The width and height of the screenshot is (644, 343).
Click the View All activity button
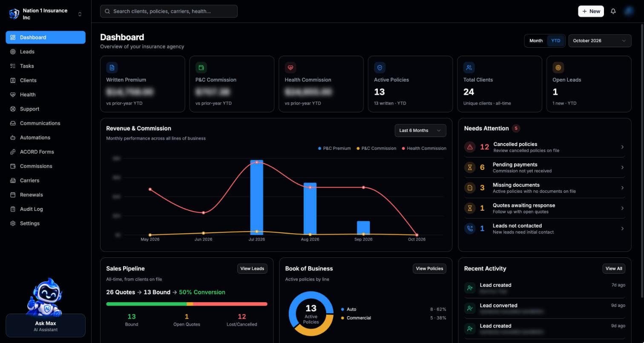click(614, 269)
